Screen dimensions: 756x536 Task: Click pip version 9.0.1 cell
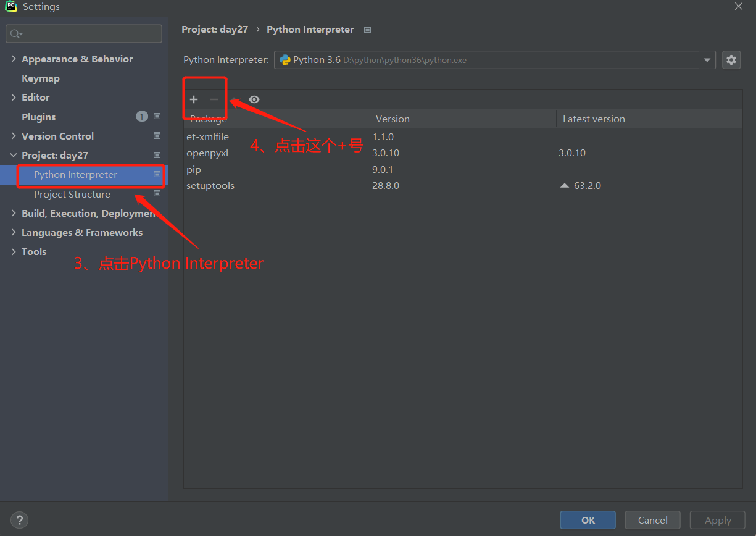[x=383, y=169]
